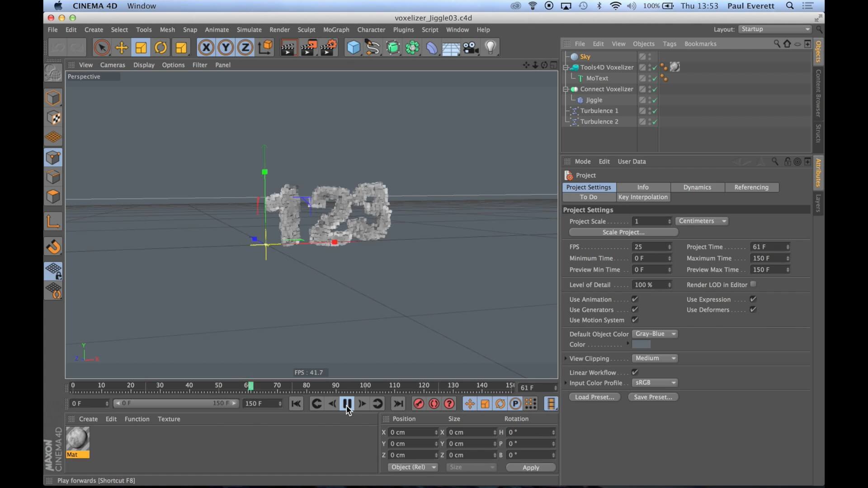Viewport: 868px width, 488px height.
Task: Toggle the X-axis lock icon
Action: [206, 47]
